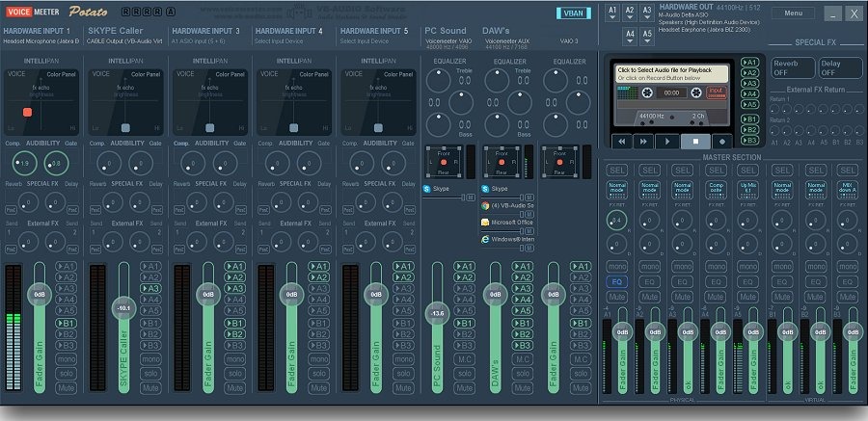Click the Internet Explorer app icon
The height and width of the screenshot is (421, 868).
[485, 239]
